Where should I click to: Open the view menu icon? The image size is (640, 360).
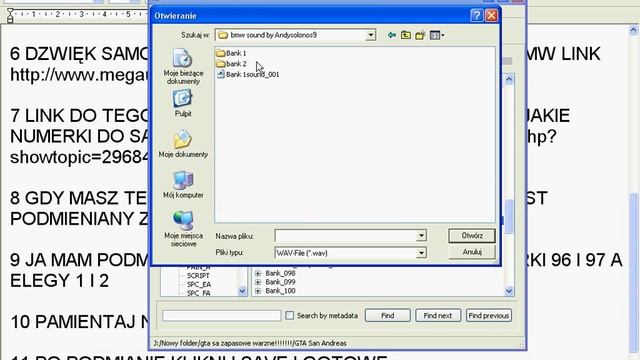(x=437, y=35)
